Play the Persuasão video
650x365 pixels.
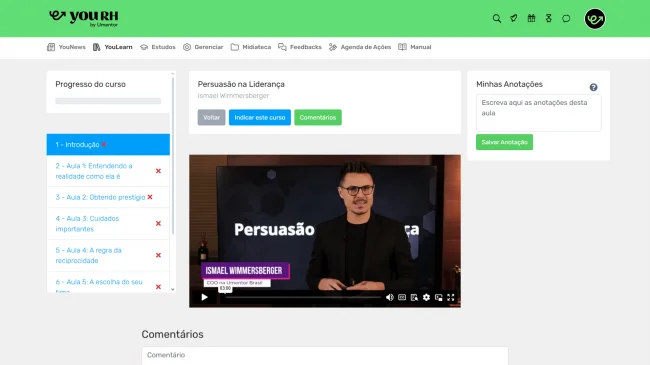click(204, 297)
